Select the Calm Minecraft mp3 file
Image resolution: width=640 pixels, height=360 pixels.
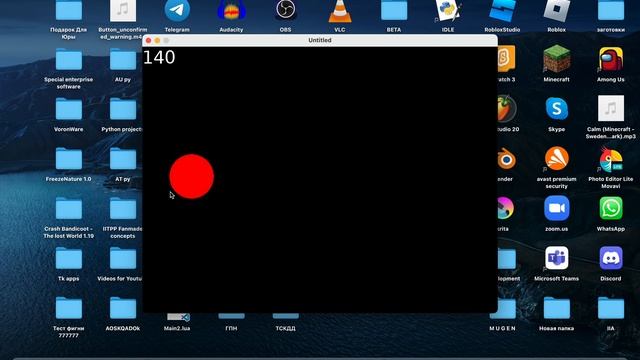pos(611,109)
